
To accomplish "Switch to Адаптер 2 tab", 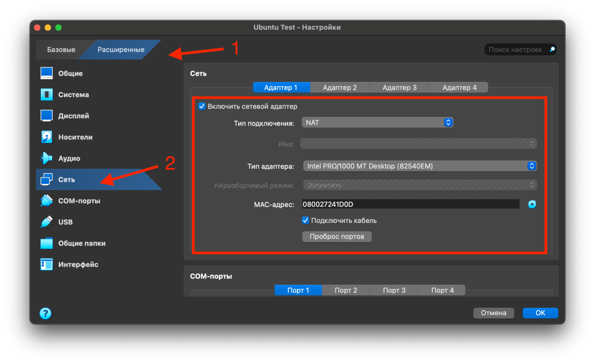I will tap(340, 87).
